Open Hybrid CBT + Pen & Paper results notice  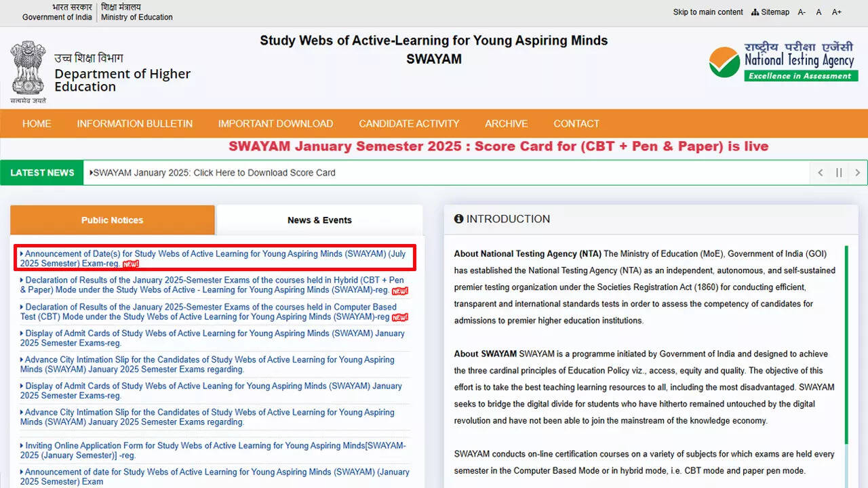(x=213, y=285)
